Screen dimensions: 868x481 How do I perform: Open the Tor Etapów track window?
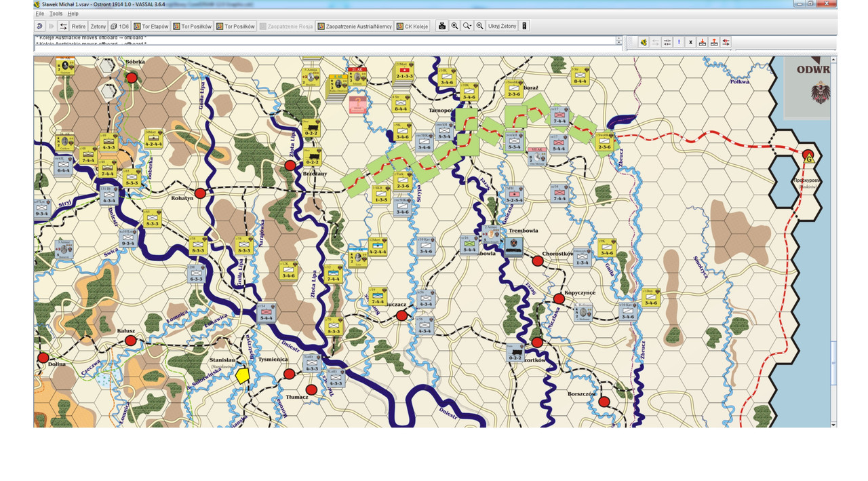151,26
